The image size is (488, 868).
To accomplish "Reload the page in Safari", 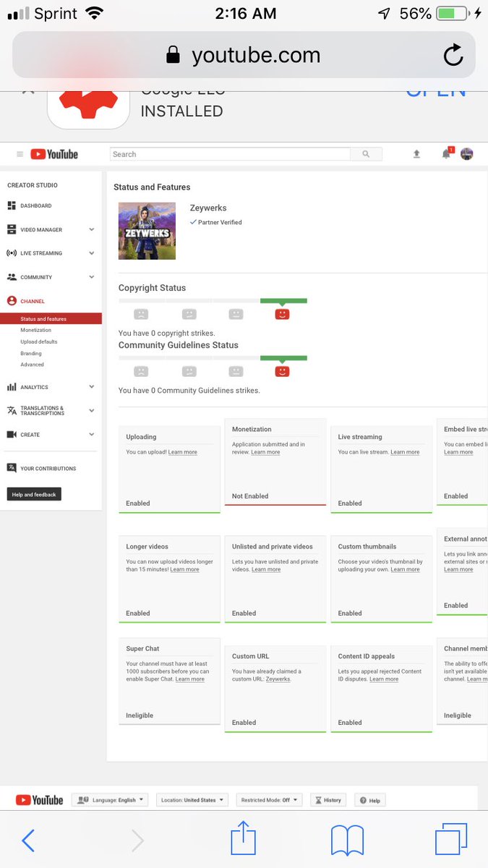I will pos(453,55).
